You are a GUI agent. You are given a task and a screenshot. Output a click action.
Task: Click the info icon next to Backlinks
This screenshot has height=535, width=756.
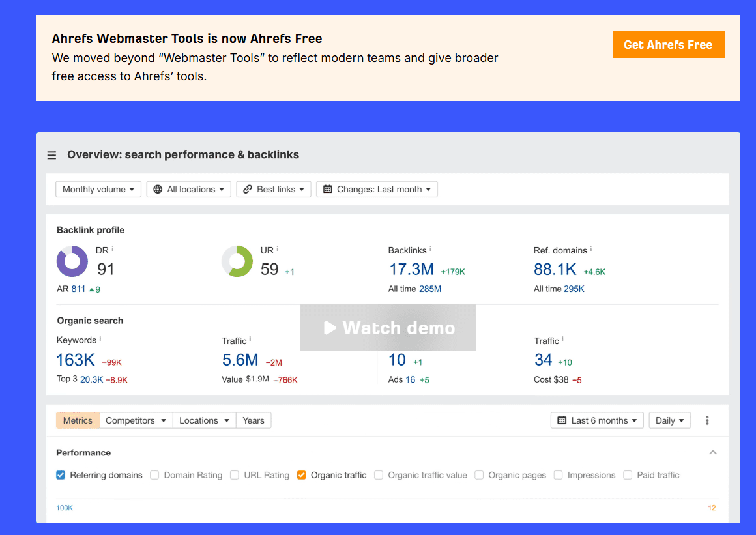pos(431,249)
